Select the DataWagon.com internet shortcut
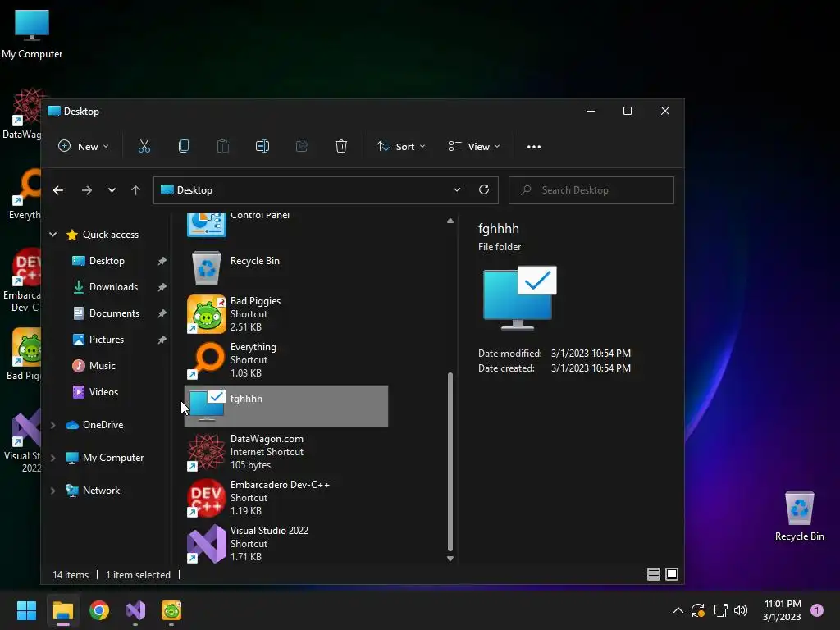The image size is (840, 630). [286, 452]
